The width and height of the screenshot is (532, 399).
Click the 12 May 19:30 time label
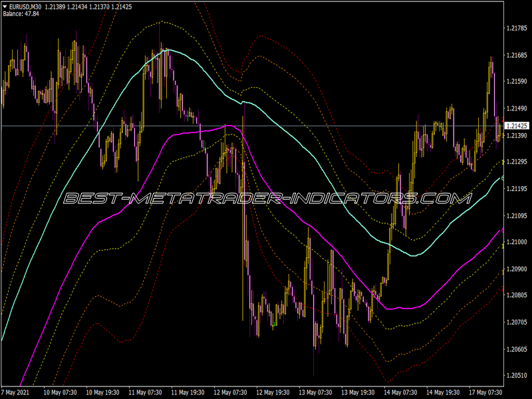click(273, 392)
